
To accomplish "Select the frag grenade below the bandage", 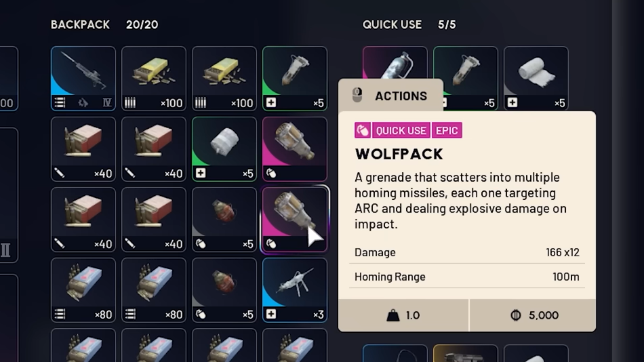I will [x=224, y=220].
